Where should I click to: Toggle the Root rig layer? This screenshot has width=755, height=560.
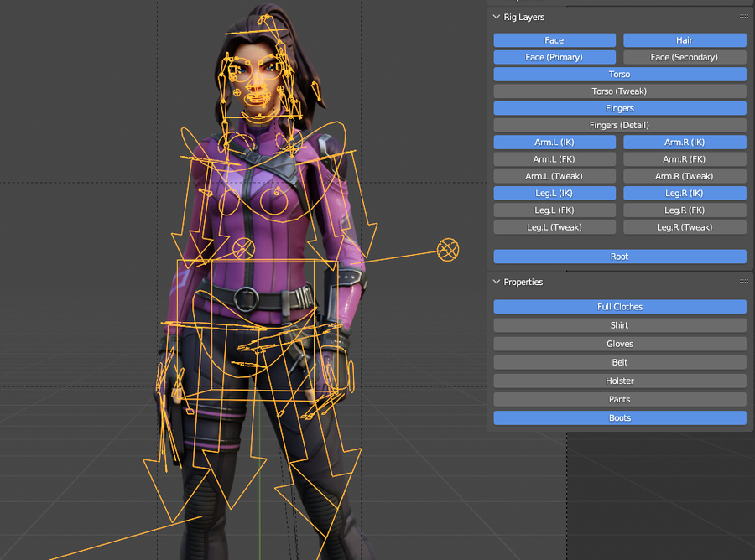tap(620, 257)
